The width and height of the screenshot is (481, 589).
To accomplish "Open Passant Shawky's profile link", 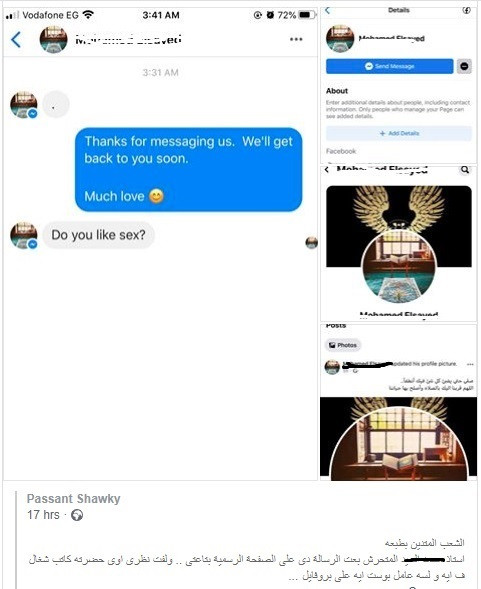I will 74,499.
